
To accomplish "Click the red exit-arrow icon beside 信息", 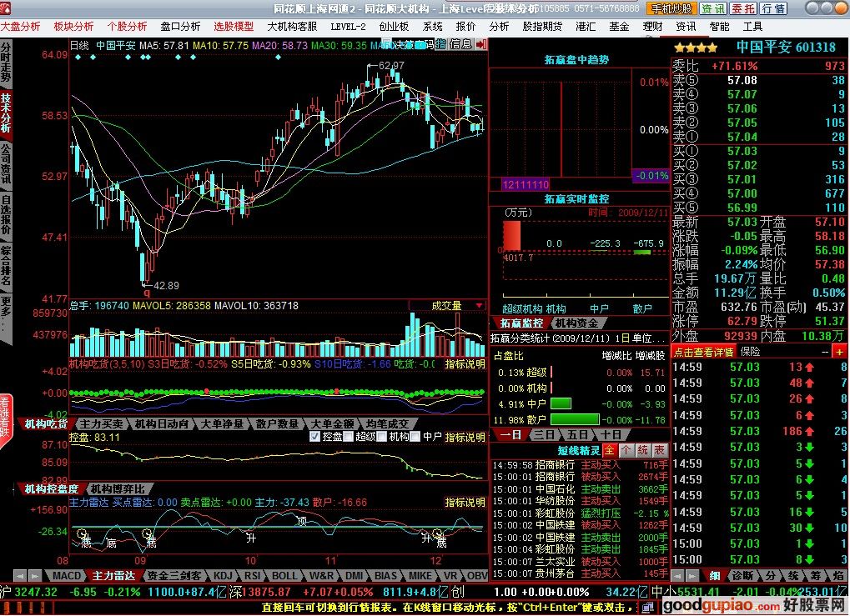I will pyautogui.click(x=481, y=44).
